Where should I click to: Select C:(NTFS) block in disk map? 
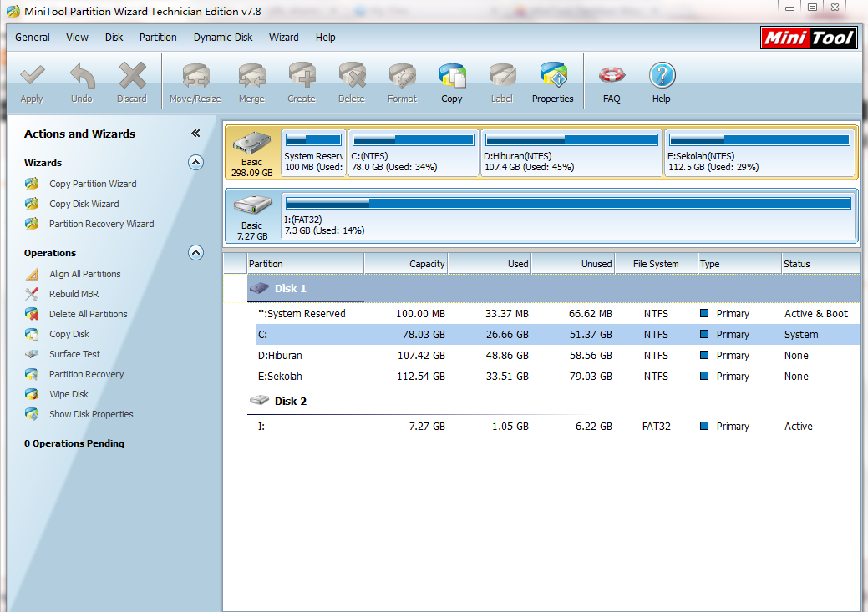coord(414,154)
